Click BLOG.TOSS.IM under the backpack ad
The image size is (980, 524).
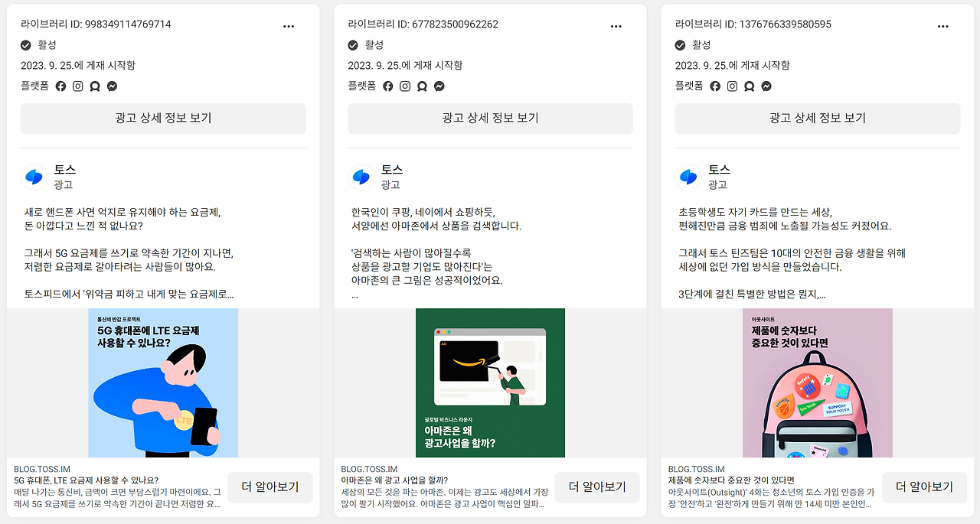click(x=697, y=469)
